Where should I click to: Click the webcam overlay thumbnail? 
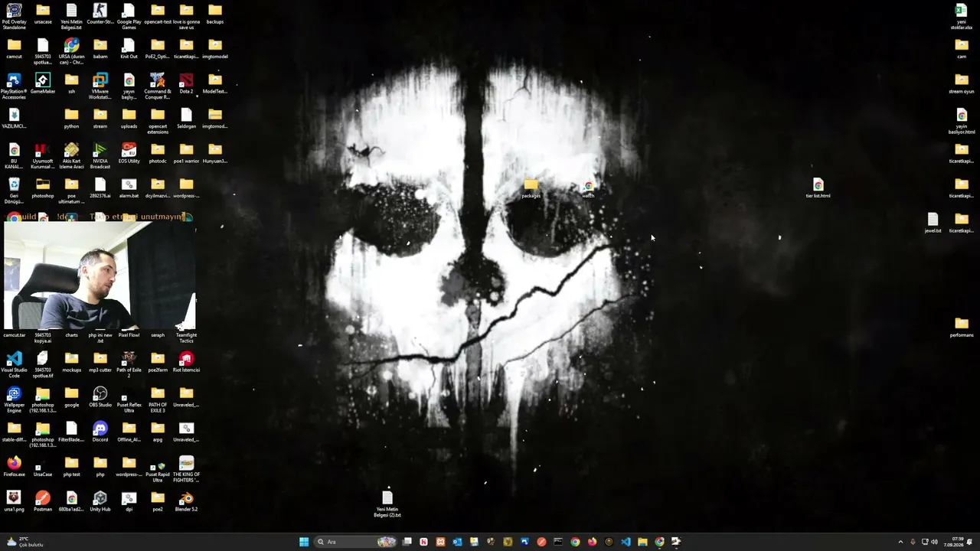100,276
